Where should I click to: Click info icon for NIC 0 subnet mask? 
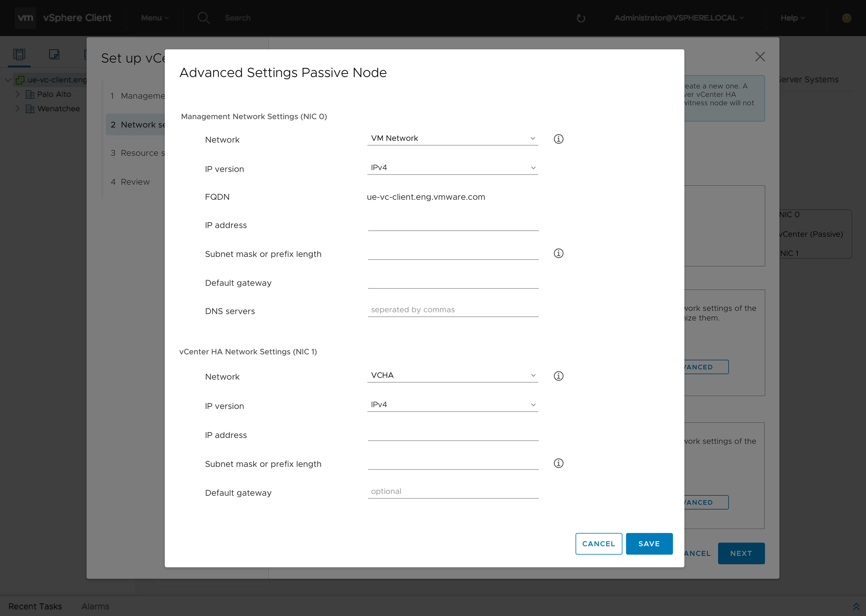558,253
